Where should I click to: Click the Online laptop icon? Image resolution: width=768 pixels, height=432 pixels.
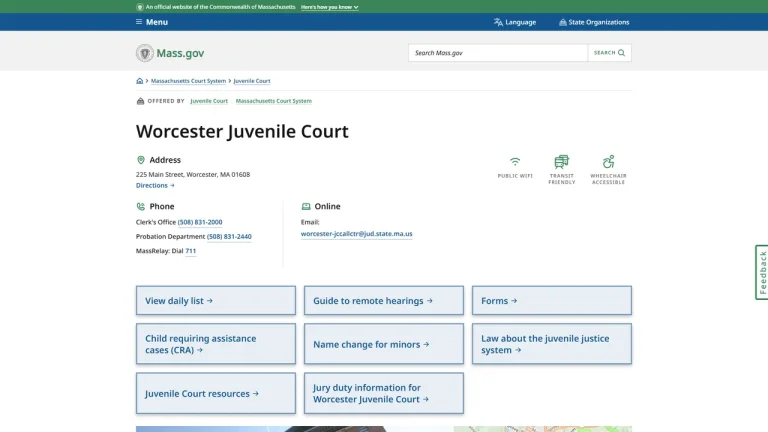(x=306, y=206)
